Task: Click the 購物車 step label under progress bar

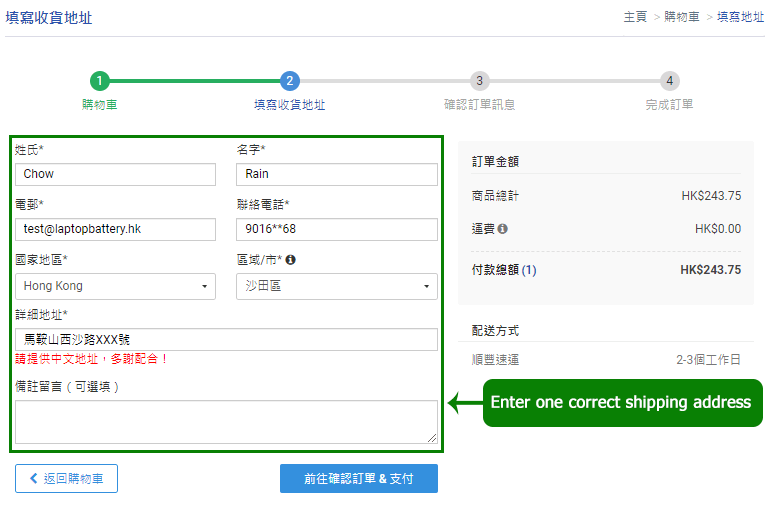Action: coord(100,104)
